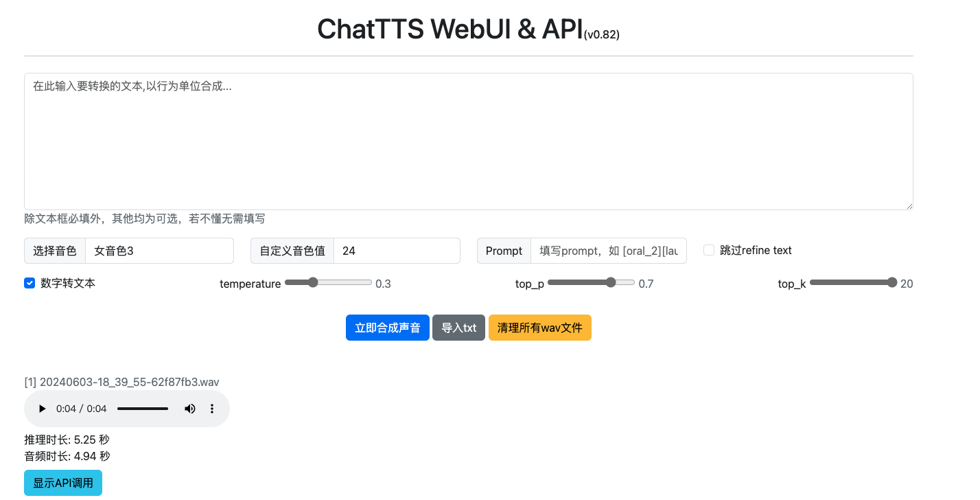980x500 pixels.
Task: Toggle the 数字转文本 checkbox
Action: [30, 283]
